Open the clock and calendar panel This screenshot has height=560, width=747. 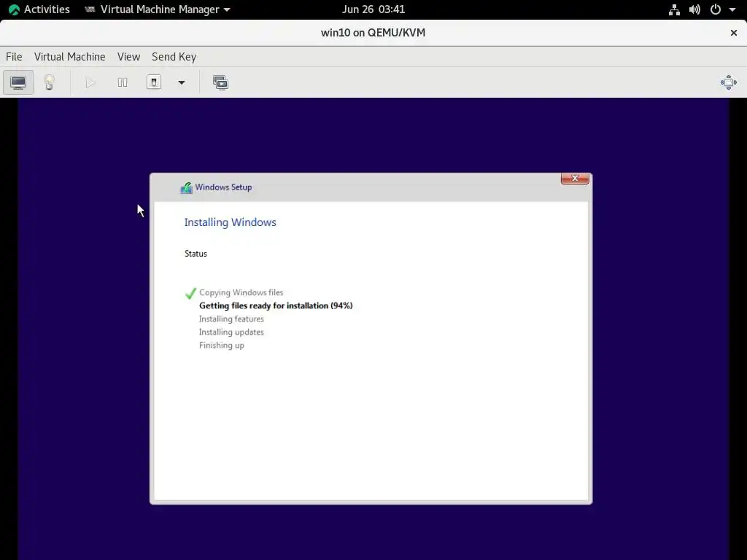pyautogui.click(x=373, y=9)
